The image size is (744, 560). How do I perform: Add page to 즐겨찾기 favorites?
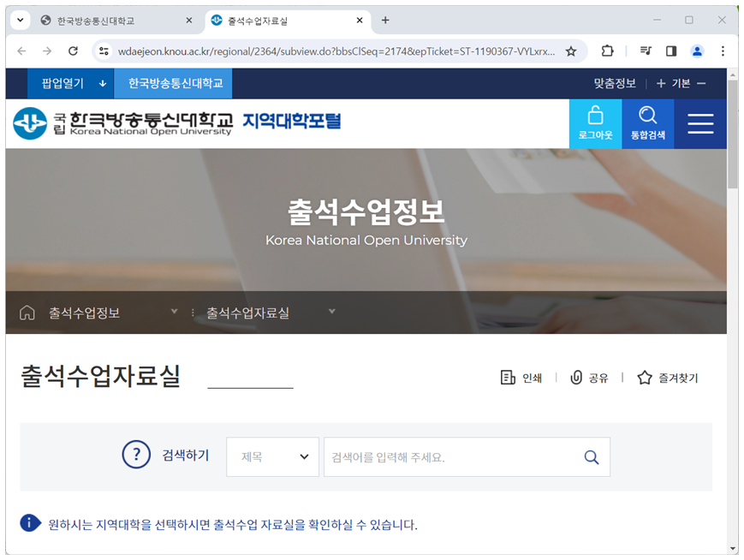point(667,378)
